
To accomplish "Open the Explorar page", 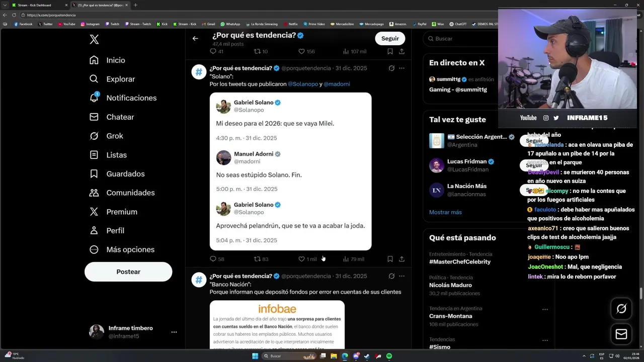I will click(112, 79).
